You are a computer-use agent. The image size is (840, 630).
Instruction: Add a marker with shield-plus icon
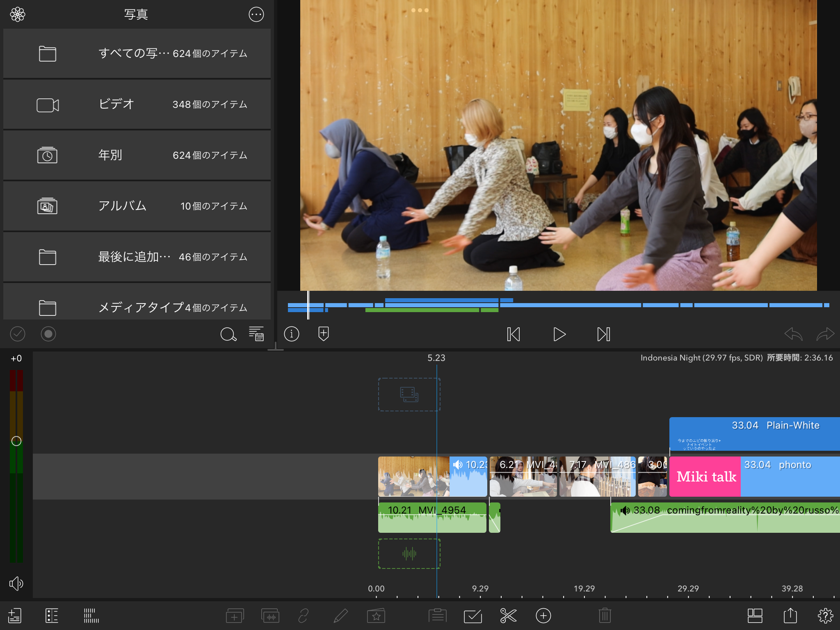point(323,334)
